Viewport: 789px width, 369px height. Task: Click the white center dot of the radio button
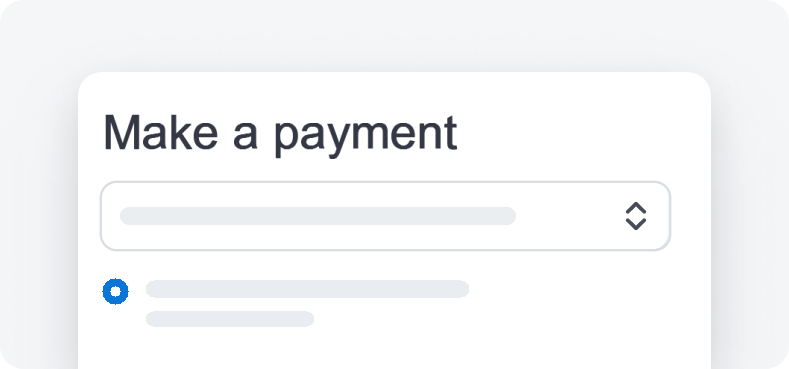[x=116, y=291]
